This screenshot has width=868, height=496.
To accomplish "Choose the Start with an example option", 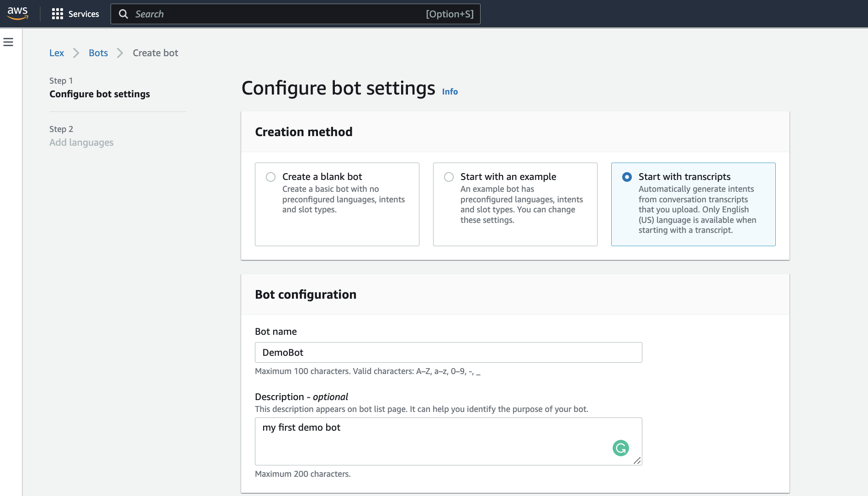I will coord(449,177).
